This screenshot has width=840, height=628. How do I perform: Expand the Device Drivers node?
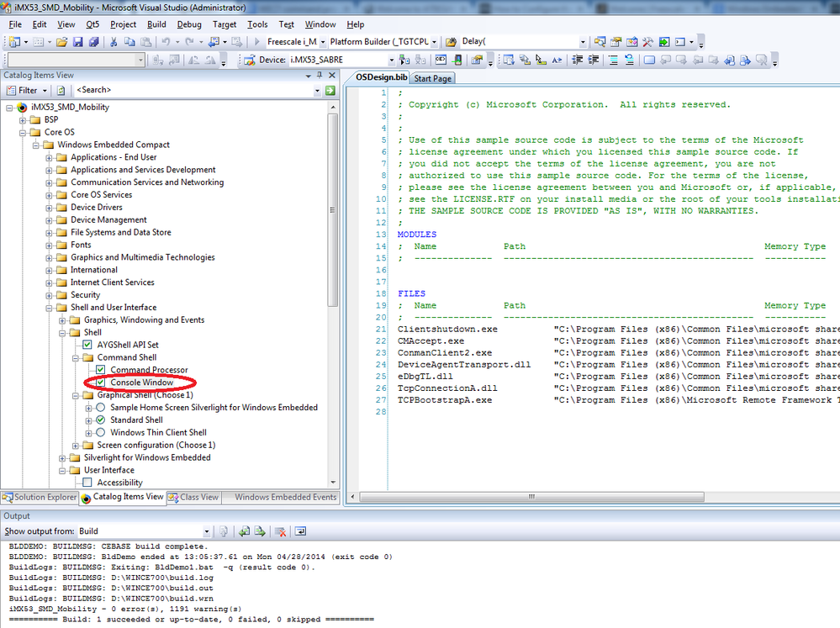pos(49,208)
